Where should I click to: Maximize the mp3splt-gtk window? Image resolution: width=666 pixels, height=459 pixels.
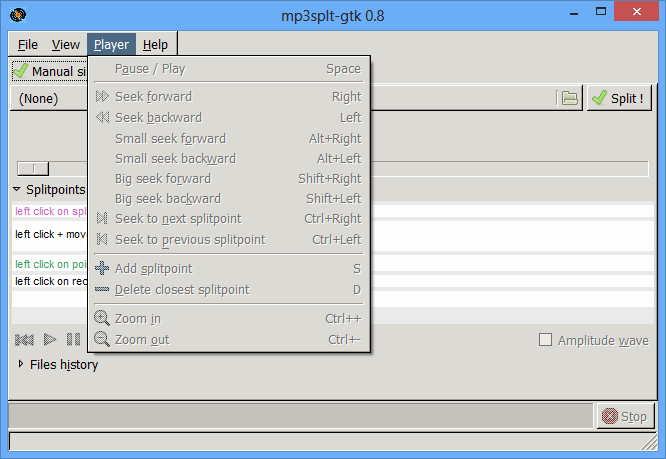[x=601, y=11]
